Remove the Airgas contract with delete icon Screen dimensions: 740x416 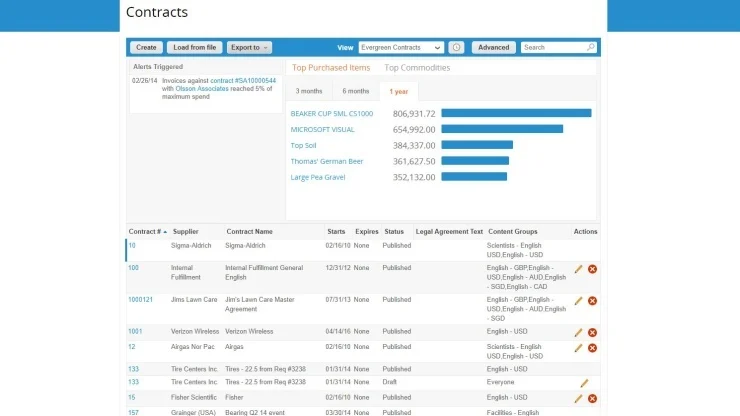(592, 348)
